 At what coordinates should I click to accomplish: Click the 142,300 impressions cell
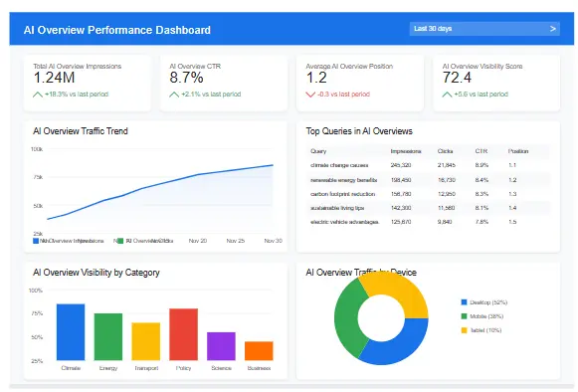pos(401,208)
